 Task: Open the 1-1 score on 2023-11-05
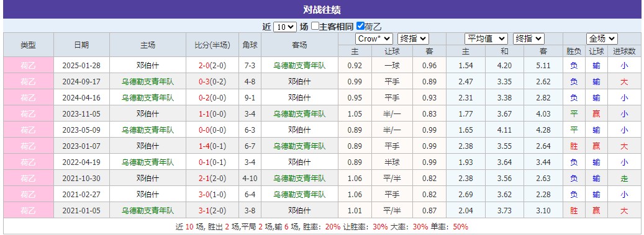204,113
